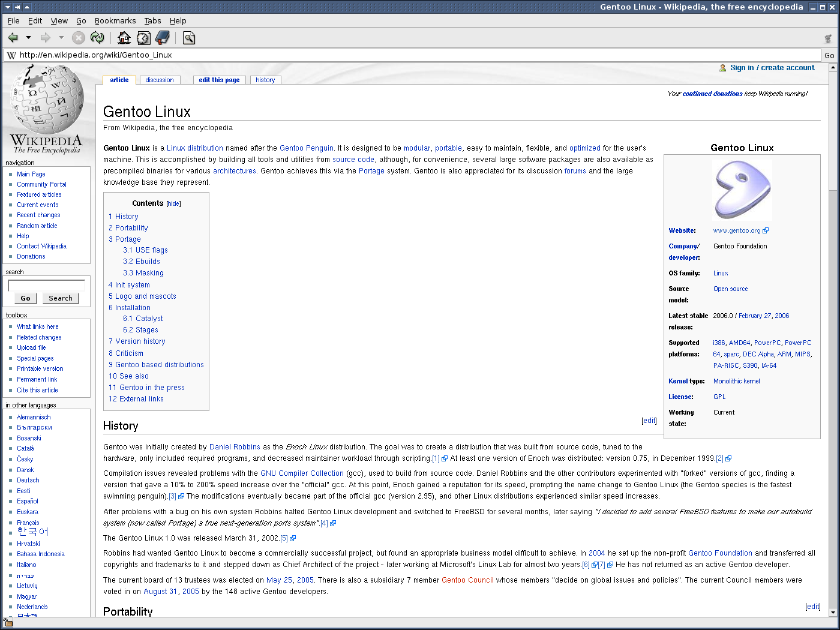
Task: Click the Go button beside address bar
Action: pos(829,55)
